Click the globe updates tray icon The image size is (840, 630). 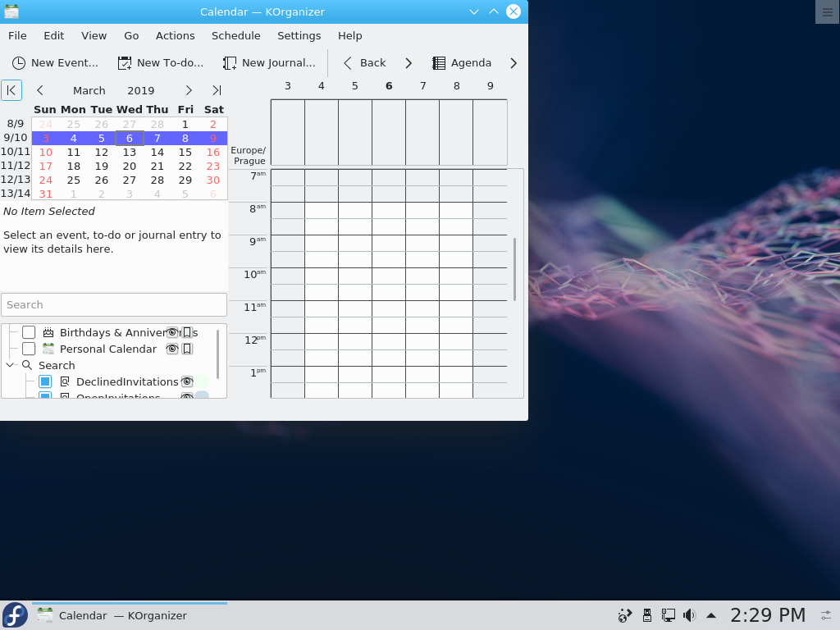pos(624,615)
